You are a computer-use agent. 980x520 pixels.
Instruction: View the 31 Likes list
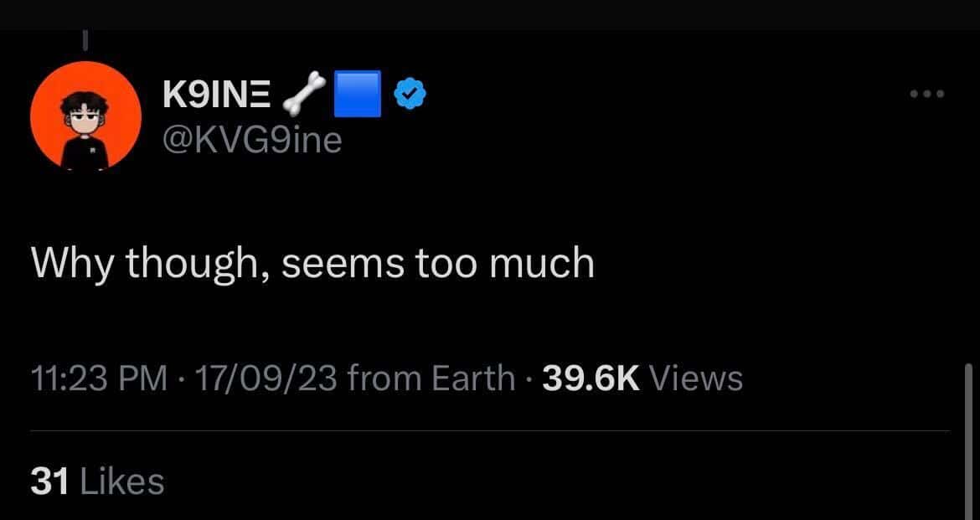tap(97, 481)
